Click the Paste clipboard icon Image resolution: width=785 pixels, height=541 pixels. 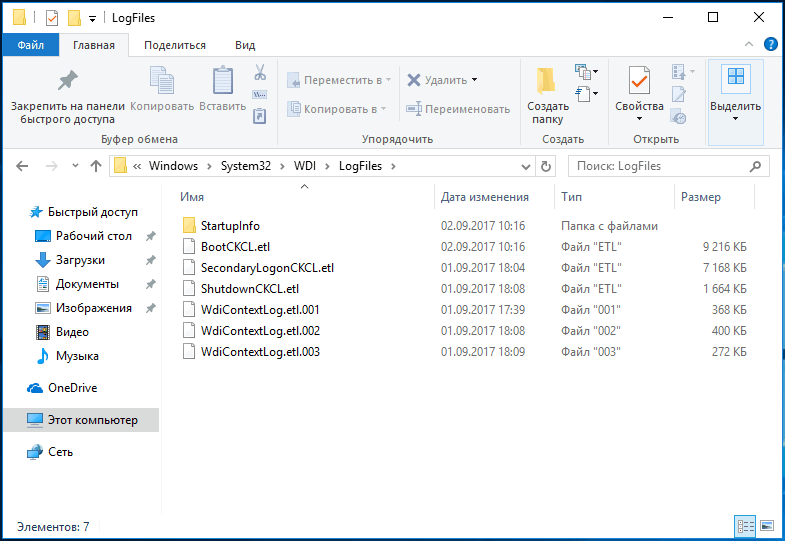point(223,80)
